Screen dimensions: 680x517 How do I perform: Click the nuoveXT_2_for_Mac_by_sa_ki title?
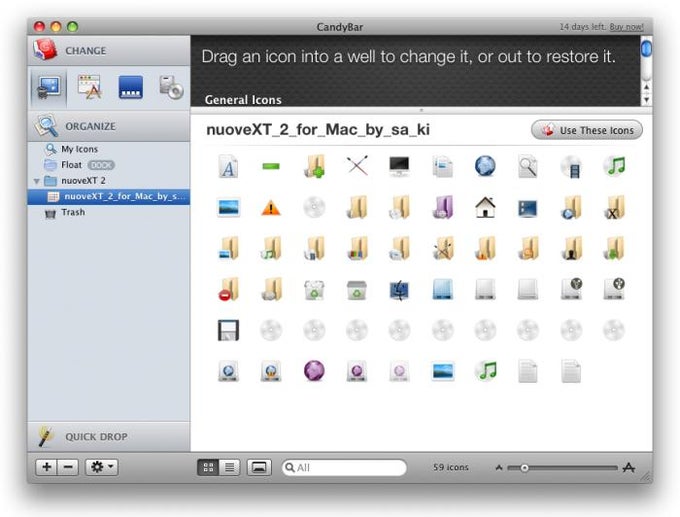(318, 130)
